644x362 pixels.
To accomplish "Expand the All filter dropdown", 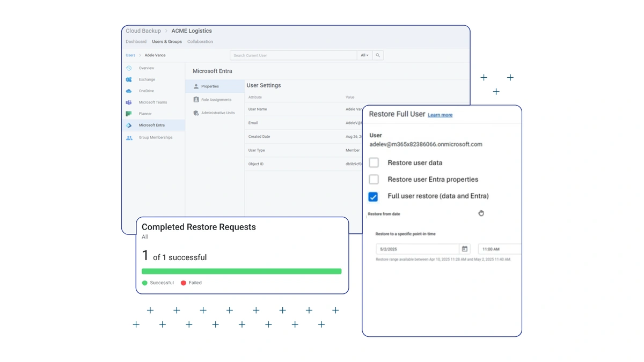I will click(x=364, y=55).
